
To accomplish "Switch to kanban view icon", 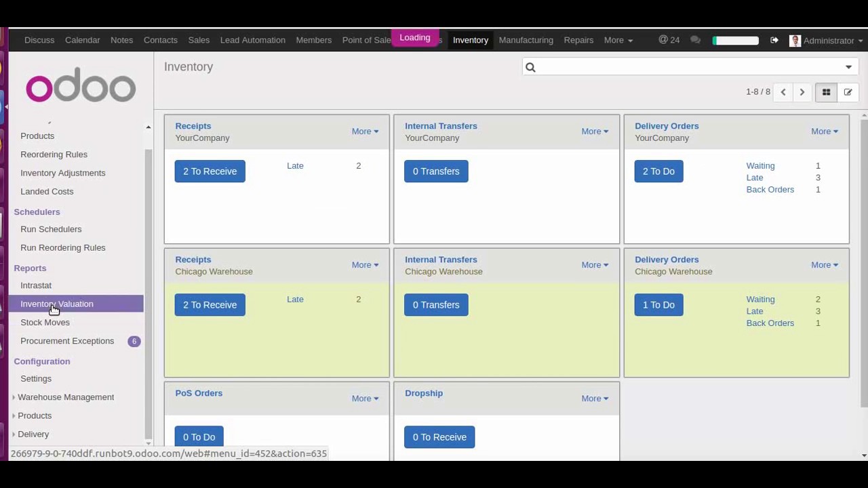I will tap(826, 92).
